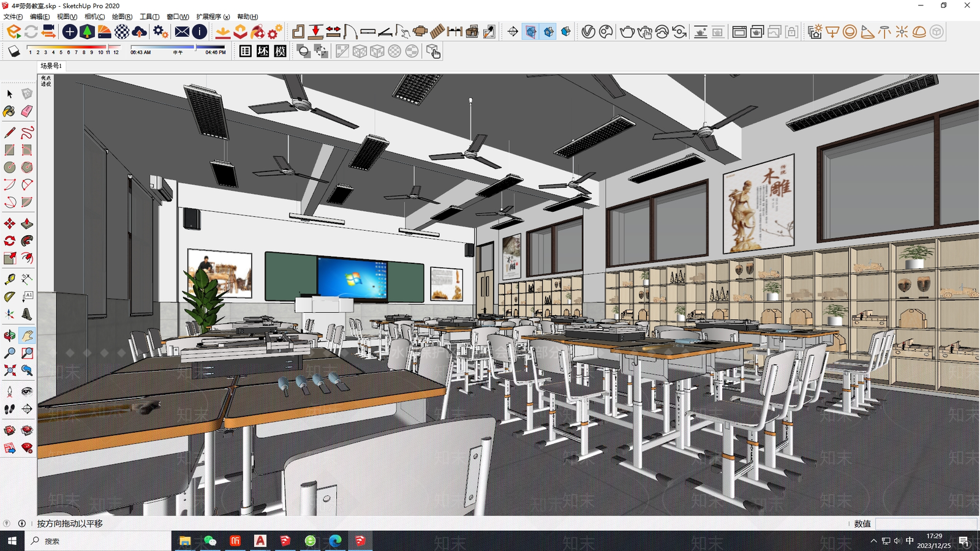The image size is (980, 551).
Task: Open the 文件(F) menu
Action: [x=13, y=17]
